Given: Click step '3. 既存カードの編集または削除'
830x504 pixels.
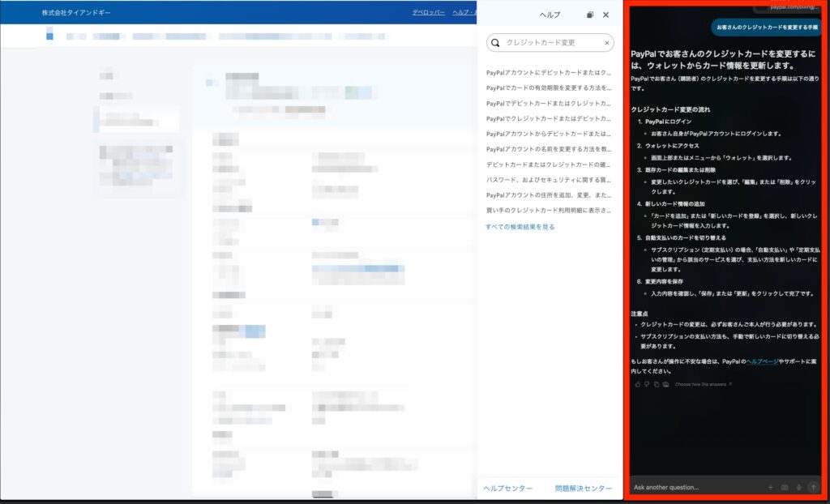Looking at the screenshot, I should pyautogui.click(x=677, y=170).
